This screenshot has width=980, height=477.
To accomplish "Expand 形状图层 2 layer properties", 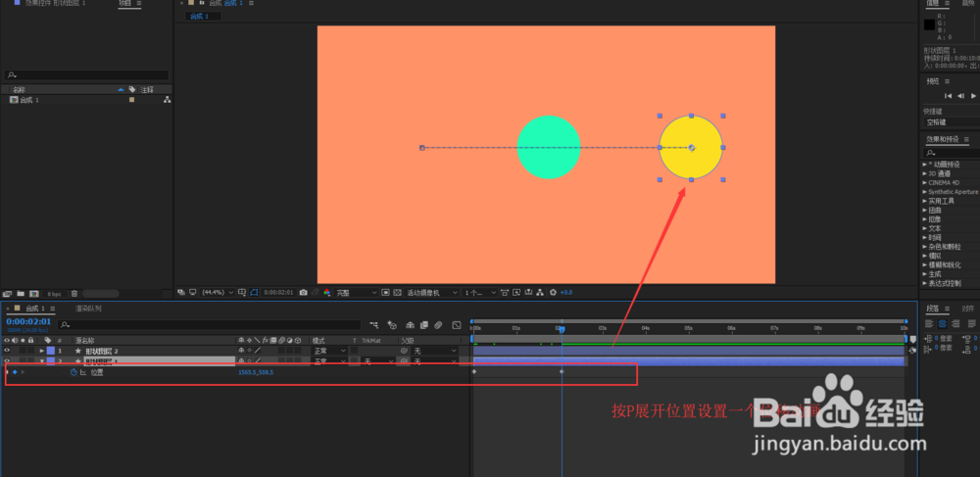I will tap(42, 351).
